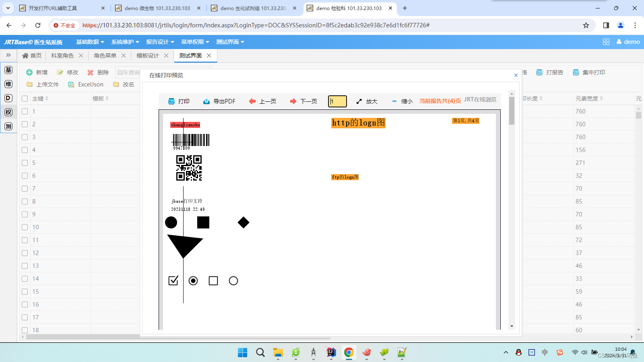Click 缩小 to zoom out preview
Viewport: 644px width, 362px height.
(402, 101)
